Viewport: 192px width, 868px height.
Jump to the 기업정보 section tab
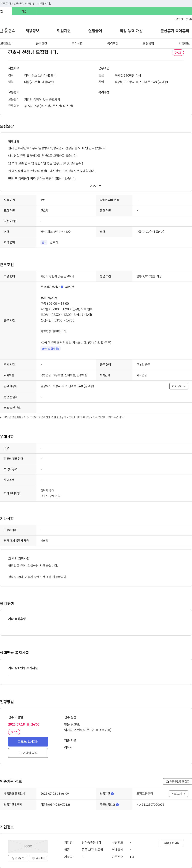[x=184, y=44]
